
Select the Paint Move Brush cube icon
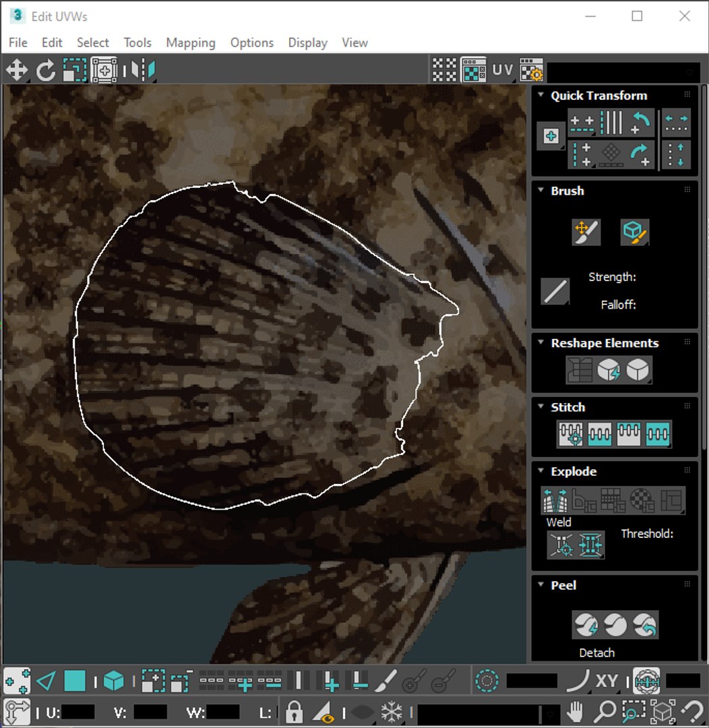click(x=635, y=232)
